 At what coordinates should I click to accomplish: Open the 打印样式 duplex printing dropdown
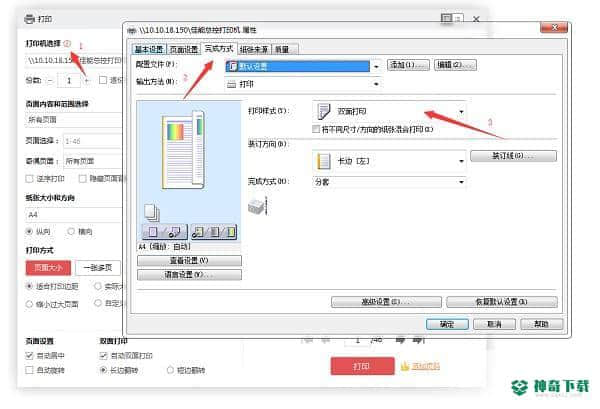[x=389, y=111]
